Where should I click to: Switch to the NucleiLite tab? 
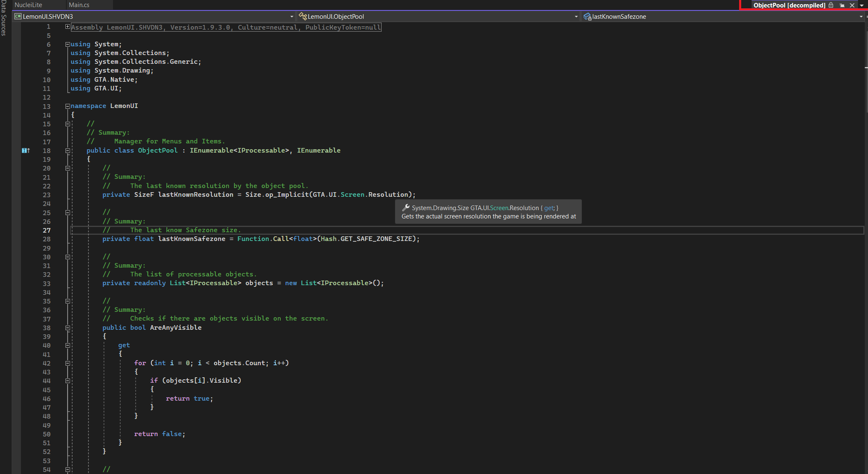click(28, 5)
